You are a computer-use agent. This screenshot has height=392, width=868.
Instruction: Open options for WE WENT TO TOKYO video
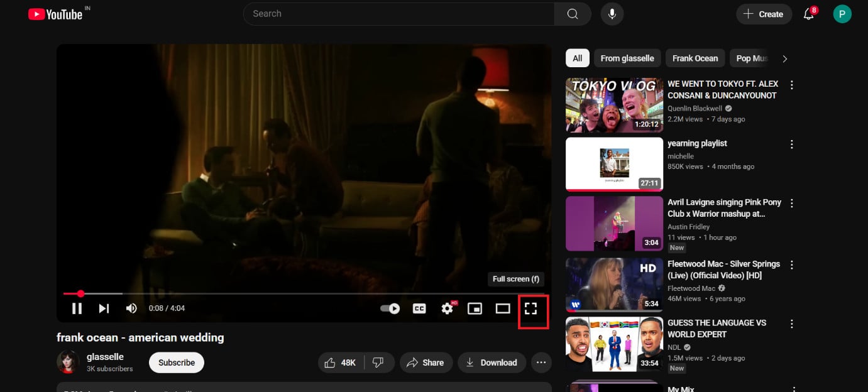coord(792,85)
